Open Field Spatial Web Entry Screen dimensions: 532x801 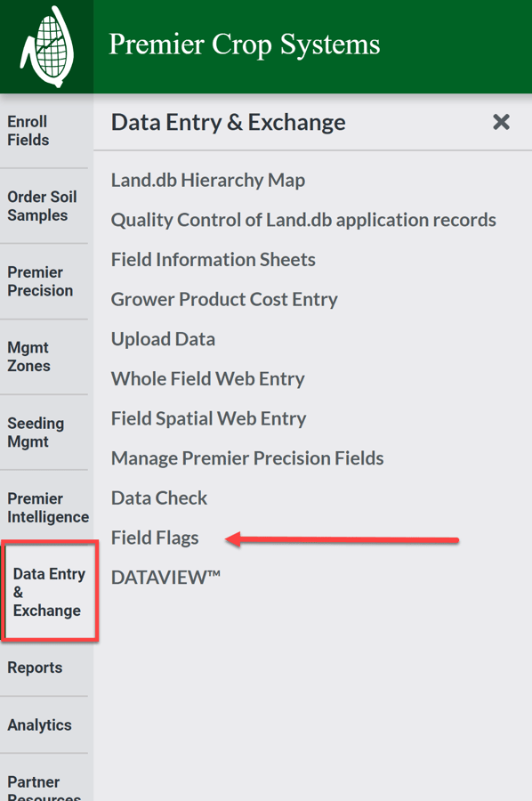tap(208, 418)
